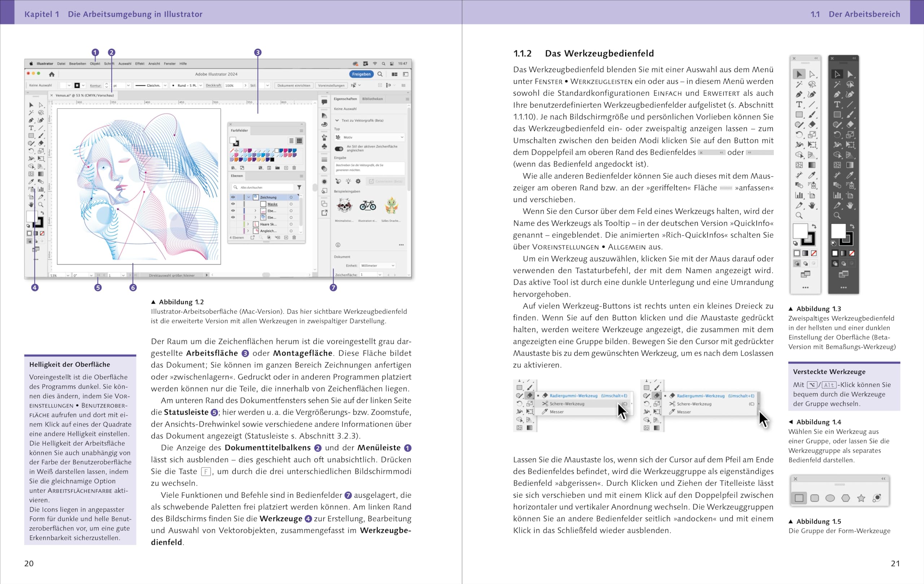The image size is (924, 584).
Task: Select the Hand tool in the dark toolbar
Action: [x=850, y=205]
